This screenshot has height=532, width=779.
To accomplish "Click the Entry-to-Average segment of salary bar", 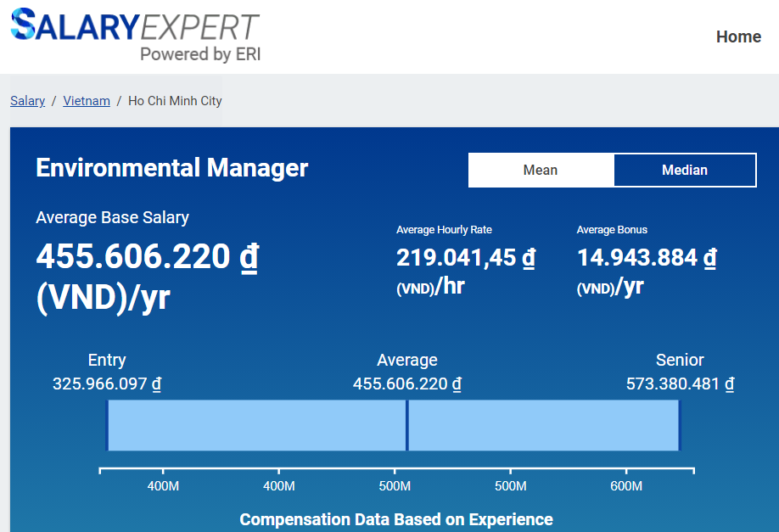I will click(256, 425).
